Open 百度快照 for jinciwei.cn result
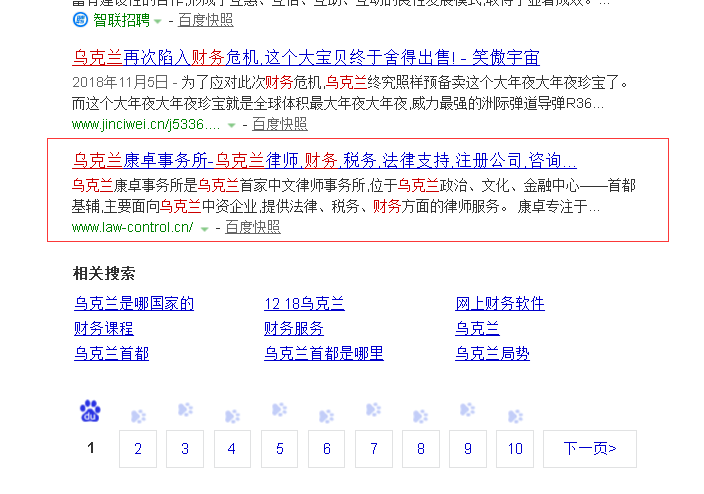This screenshot has height=494, width=704. click(280, 124)
